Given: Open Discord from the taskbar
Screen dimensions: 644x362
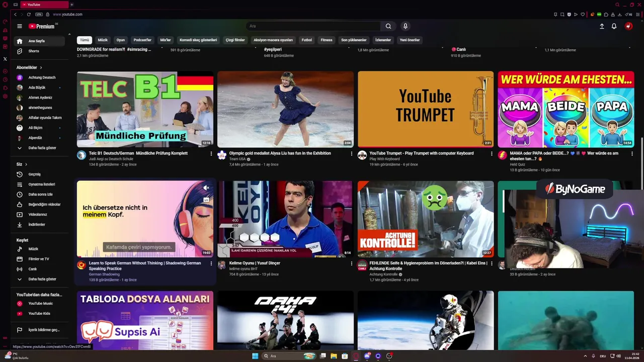Looking at the screenshot, I should (x=367, y=356).
